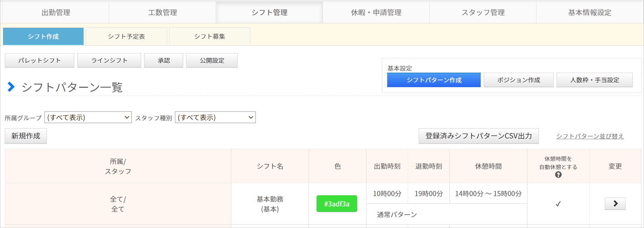This screenshot has width=644, height=228.
Task: Switch to シフト予定表 sub-tab
Action: coord(126,36)
